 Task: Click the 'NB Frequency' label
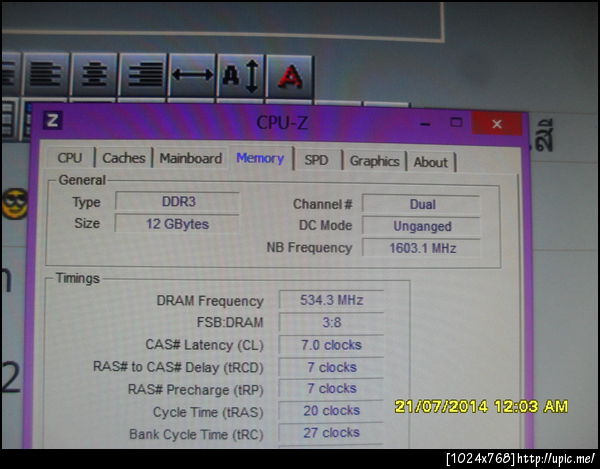[309, 248]
